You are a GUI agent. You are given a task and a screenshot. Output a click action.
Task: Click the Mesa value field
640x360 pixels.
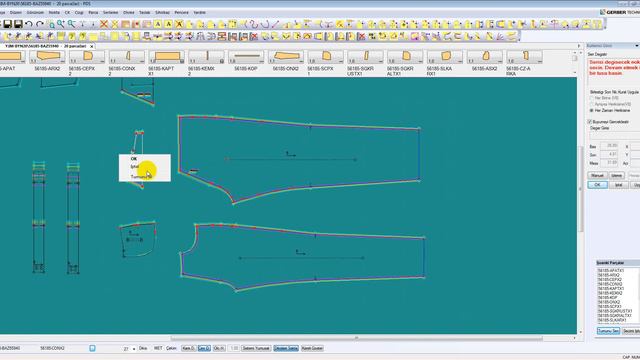click(x=609, y=163)
